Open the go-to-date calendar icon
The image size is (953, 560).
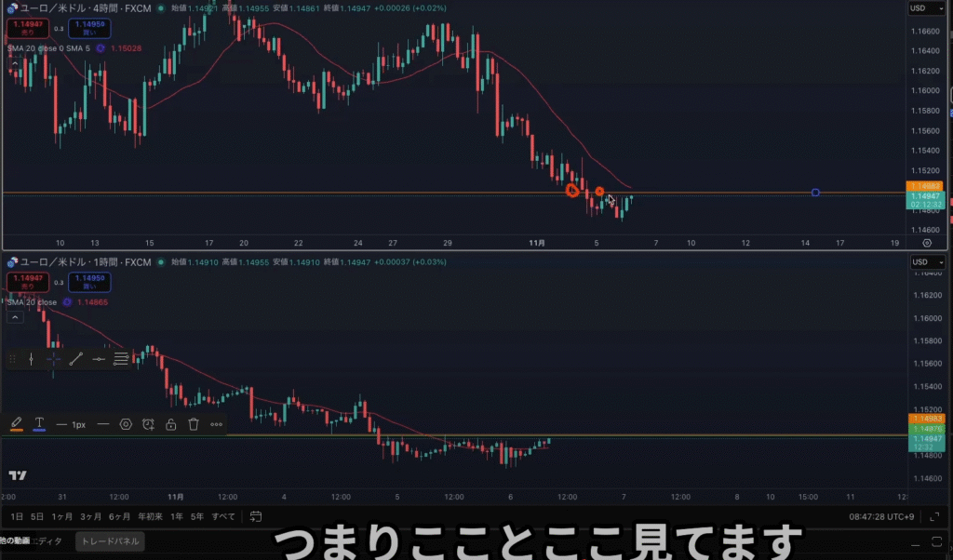(x=256, y=517)
